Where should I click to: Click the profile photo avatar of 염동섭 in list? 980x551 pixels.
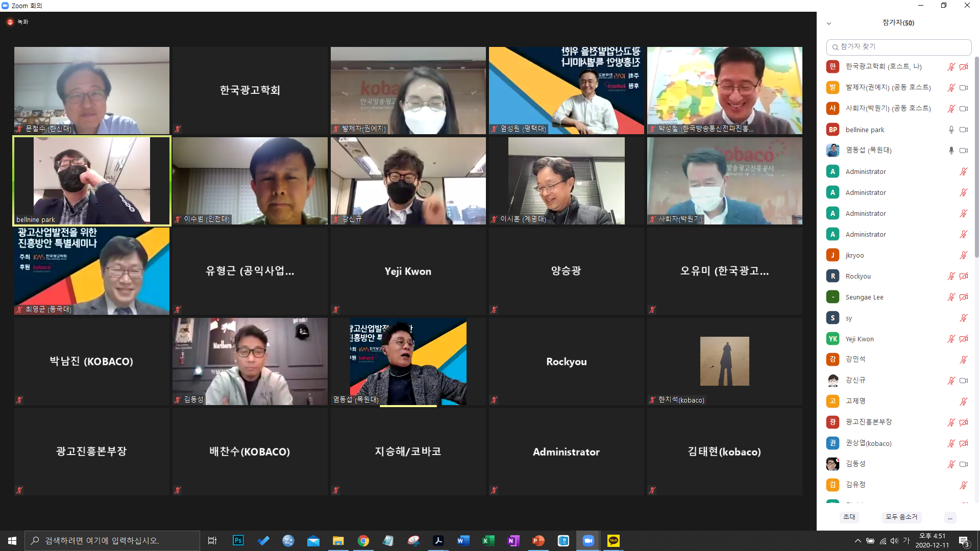pos(833,151)
